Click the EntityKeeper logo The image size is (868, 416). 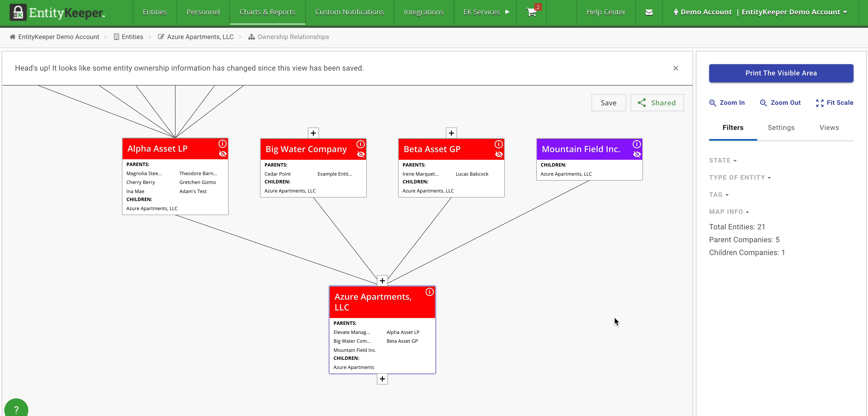point(57,12)
